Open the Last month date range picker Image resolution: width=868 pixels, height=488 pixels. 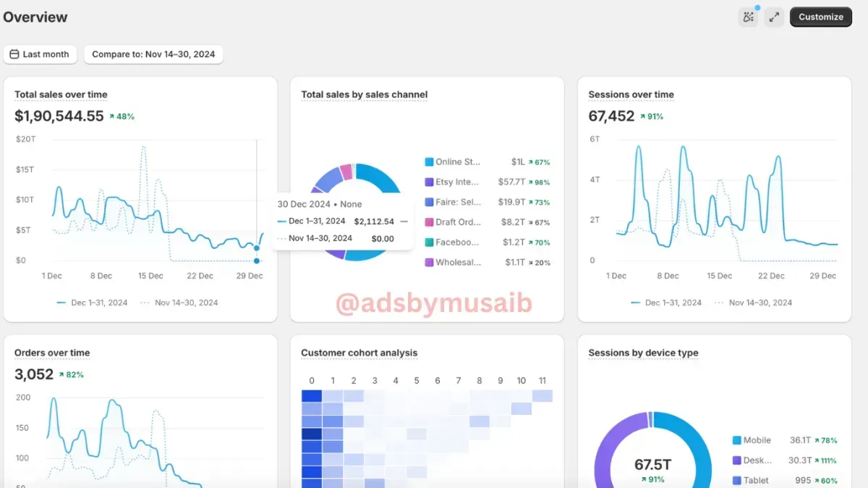(40, 54)
